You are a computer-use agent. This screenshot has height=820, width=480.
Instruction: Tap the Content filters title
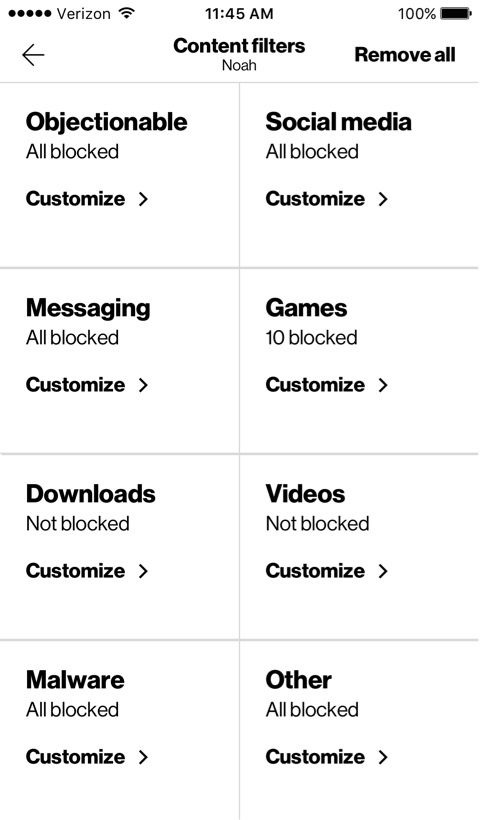coord(239,46)
